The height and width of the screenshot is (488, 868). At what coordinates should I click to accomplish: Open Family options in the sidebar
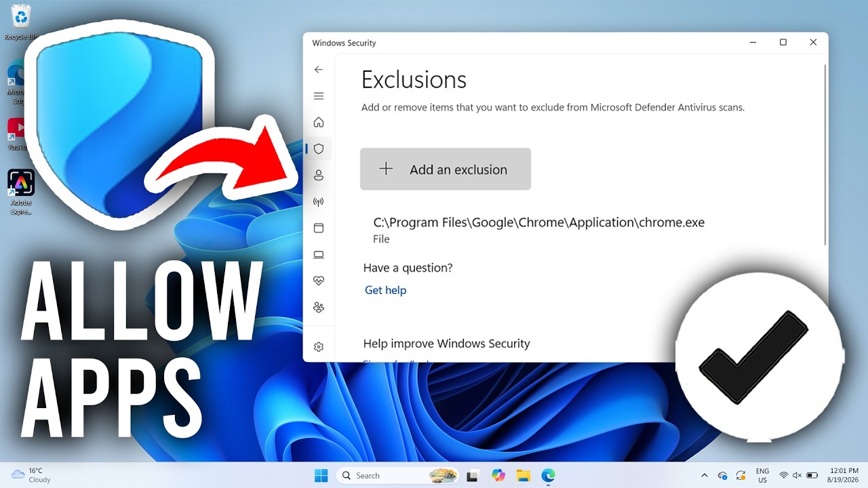pyautogui.click(x=319, y=307)
